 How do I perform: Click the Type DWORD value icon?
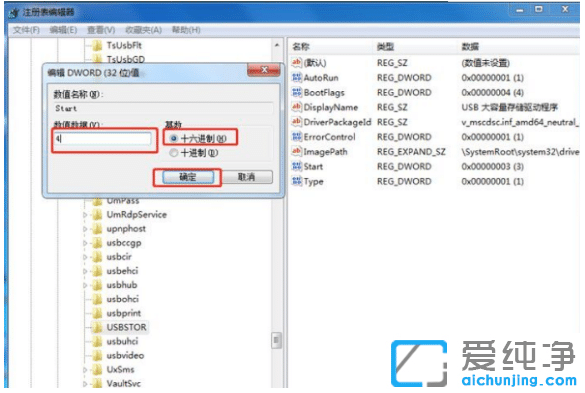(x=297, y=181)
